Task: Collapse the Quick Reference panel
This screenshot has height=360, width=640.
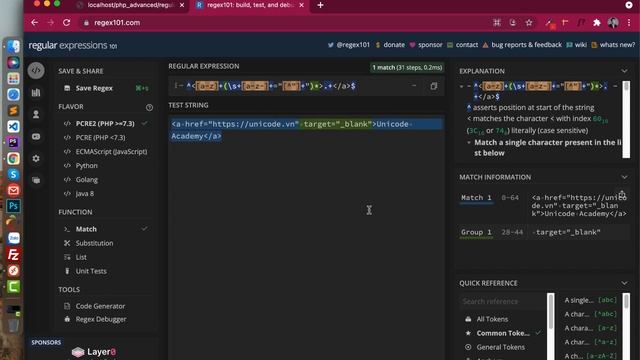Action: pos(624,283)
